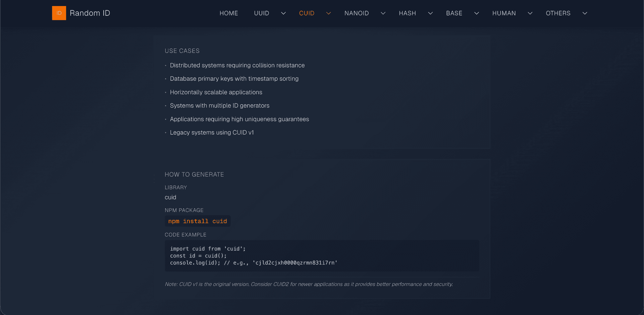Expand the NANOID dropdown chevron

(383, 13)
